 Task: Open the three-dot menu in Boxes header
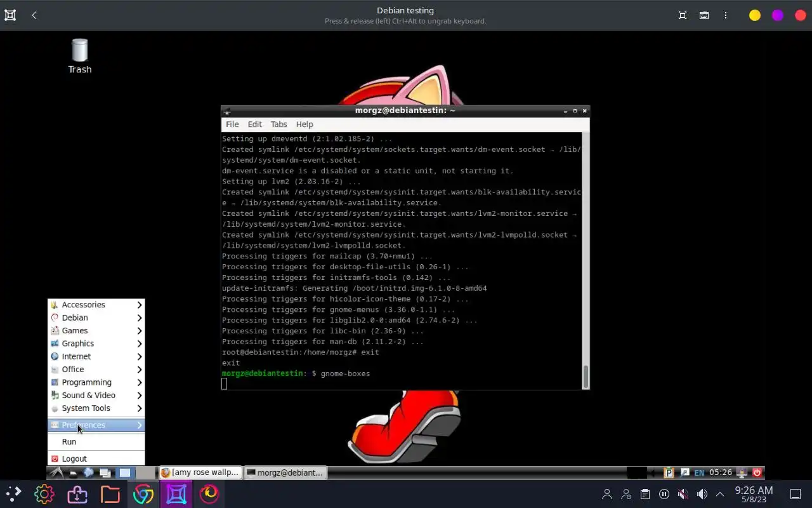(x=726, y=15)
